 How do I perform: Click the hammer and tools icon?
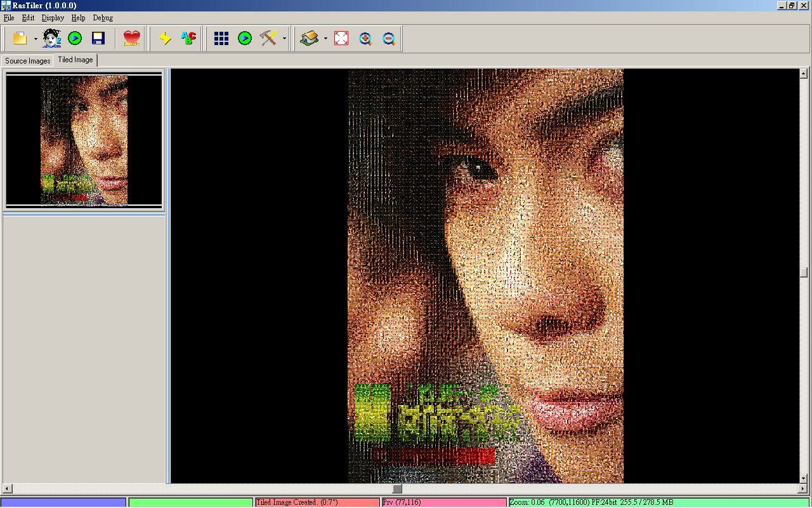click(x=268, y=38)
